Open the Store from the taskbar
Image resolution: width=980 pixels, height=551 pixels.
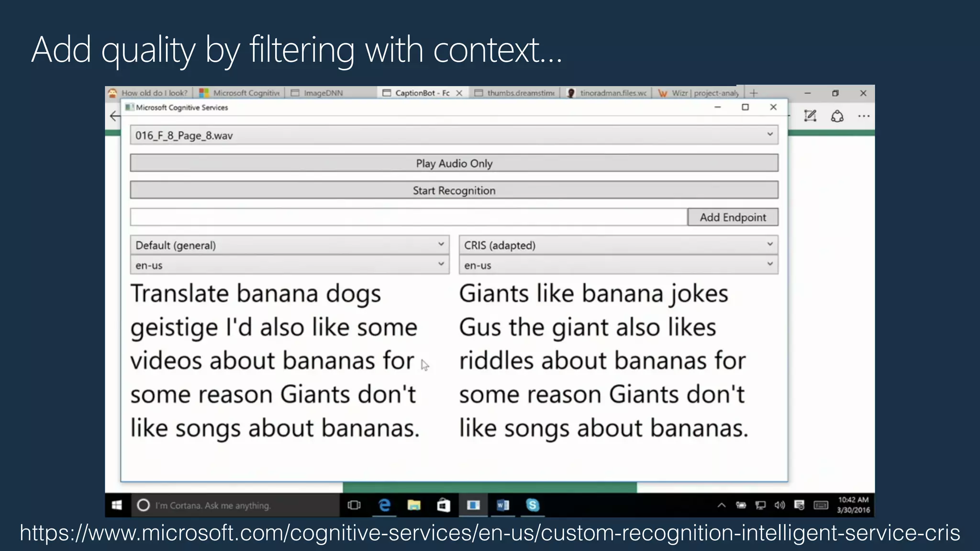click(444, 505)
